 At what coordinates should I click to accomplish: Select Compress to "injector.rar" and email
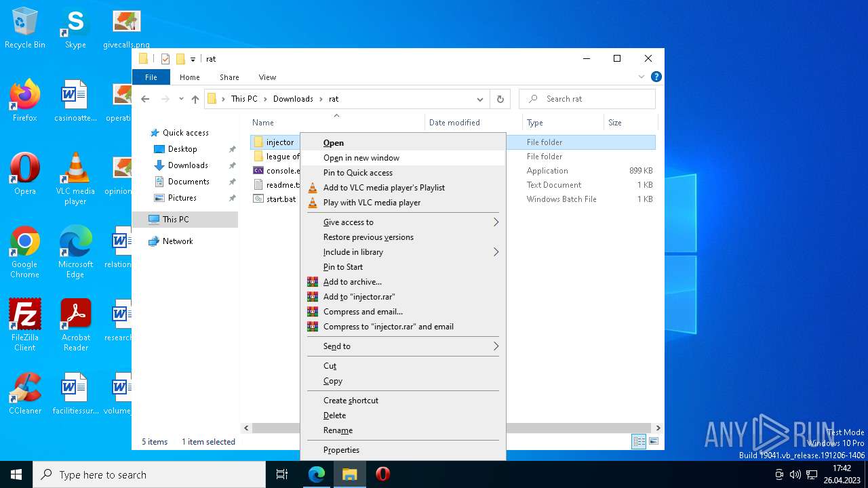[403, 327]
